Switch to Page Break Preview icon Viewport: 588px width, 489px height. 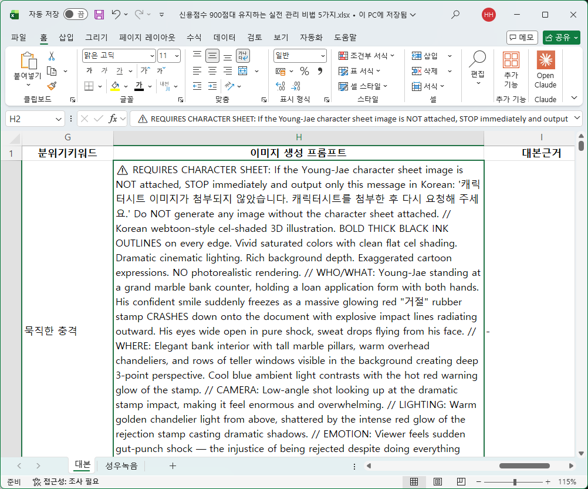[461, 482]
